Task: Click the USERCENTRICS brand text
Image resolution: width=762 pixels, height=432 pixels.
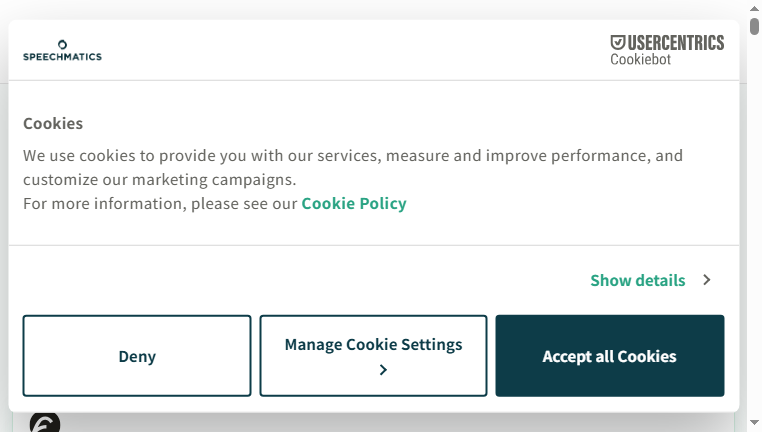Action: click(675, 43)
